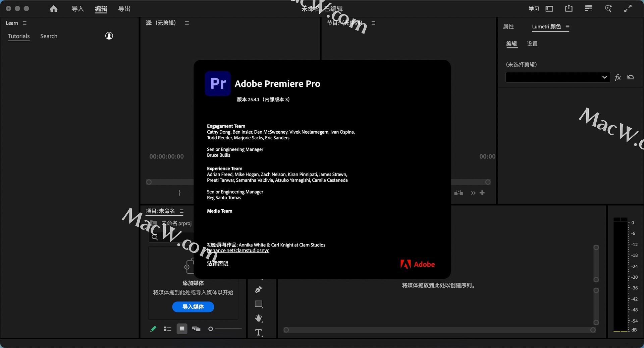Click the program monitor scrubber end handle
This screenshot has height=348, width=644.
pos(488,182)
